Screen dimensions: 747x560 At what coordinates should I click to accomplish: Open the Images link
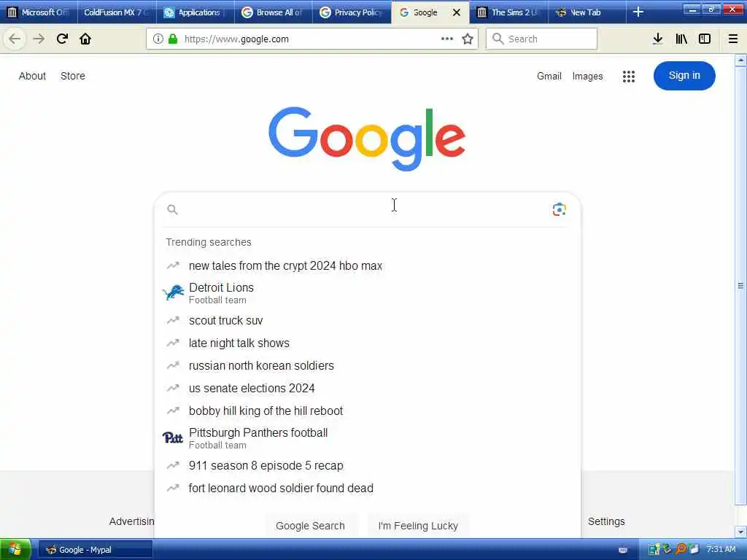(x=587, y=76)
